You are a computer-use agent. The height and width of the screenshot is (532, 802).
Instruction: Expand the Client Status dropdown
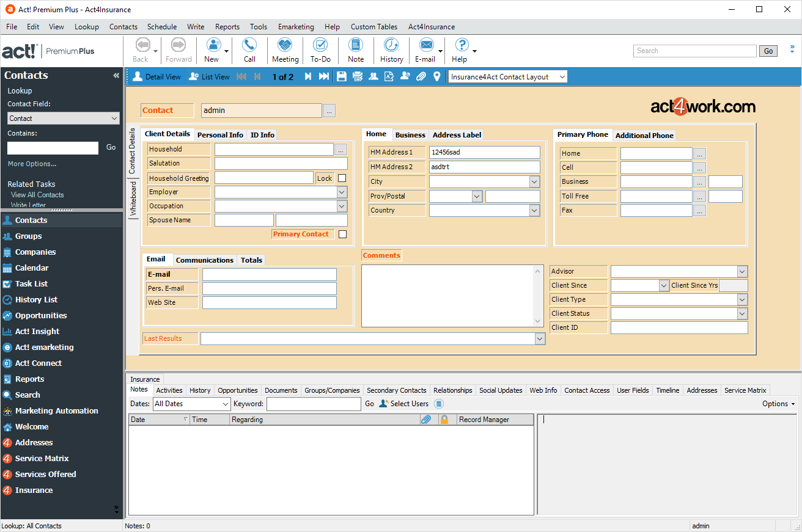[742, 313]
